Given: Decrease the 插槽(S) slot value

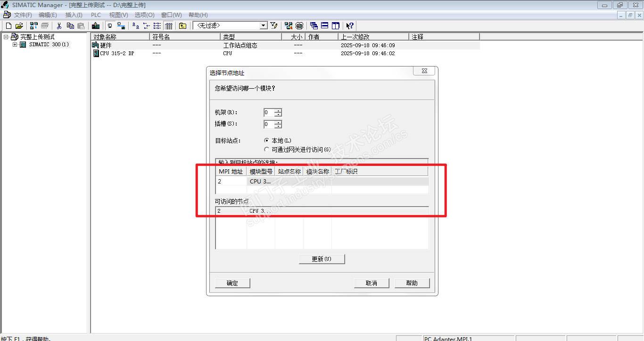Looking at the screenshot, I should 278,126.
